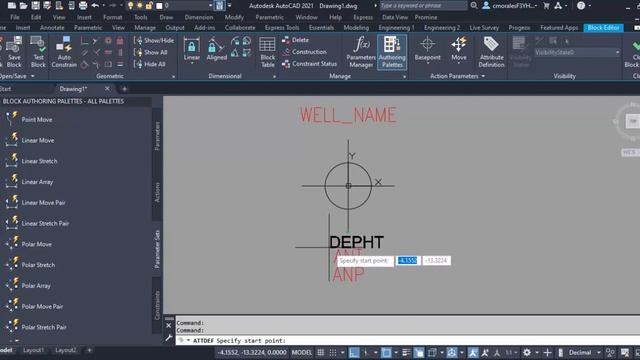The image size is (640, 360).
Task: Select Linear Move in the palette
Action: click(30, 140)
